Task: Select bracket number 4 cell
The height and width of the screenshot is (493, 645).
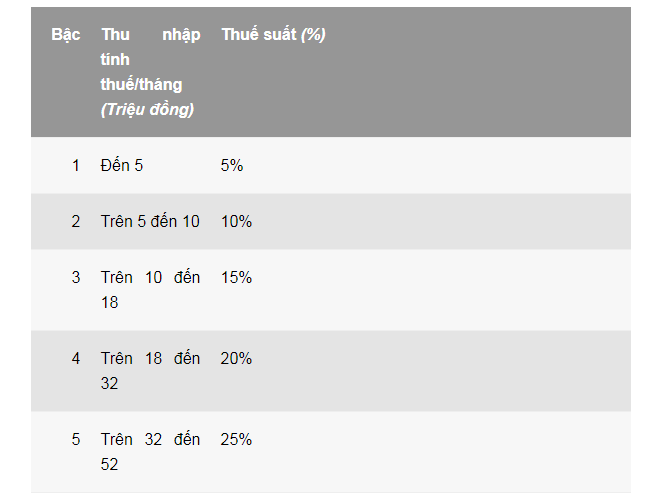Action: coord(75,359)
